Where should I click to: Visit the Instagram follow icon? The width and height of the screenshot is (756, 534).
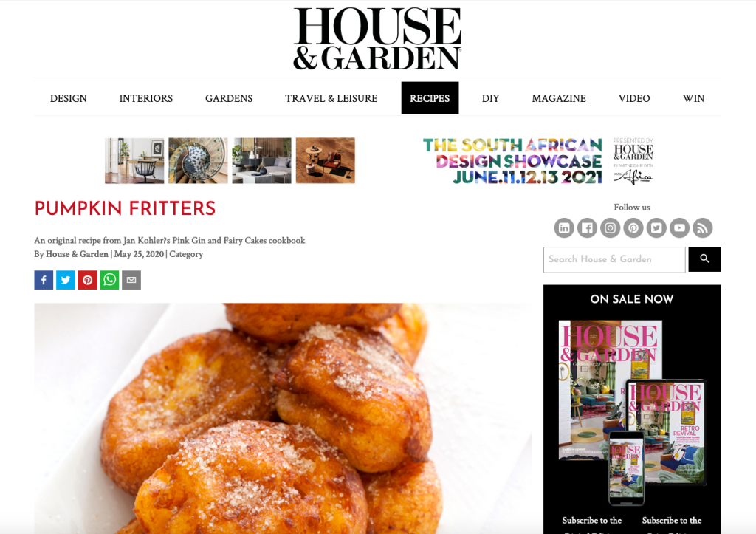[610, 227]
